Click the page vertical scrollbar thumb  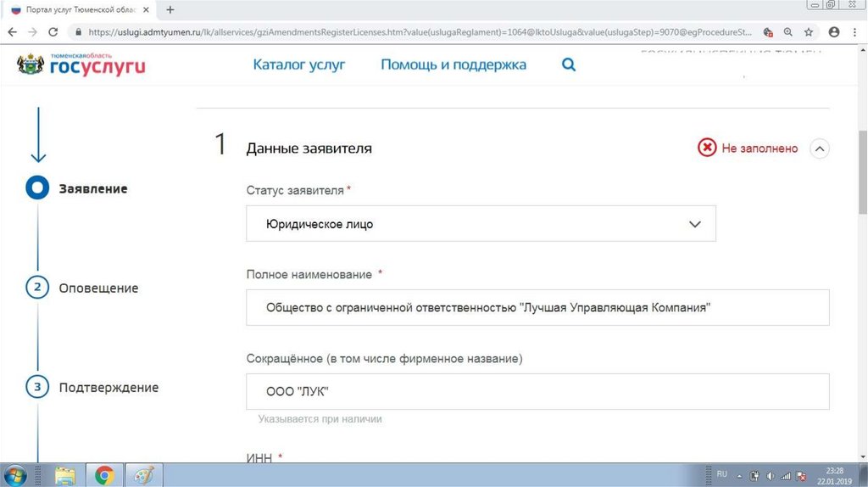[862, 171]
